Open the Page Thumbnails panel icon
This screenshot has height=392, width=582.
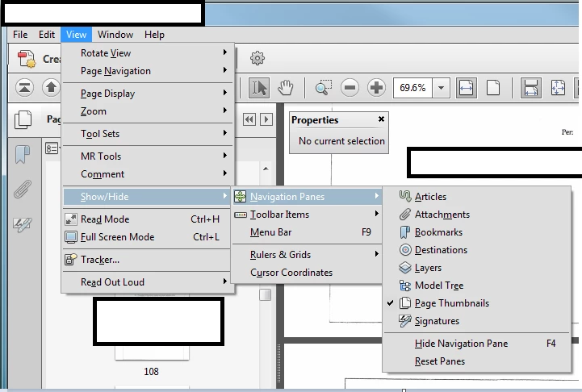coord(23,120)
